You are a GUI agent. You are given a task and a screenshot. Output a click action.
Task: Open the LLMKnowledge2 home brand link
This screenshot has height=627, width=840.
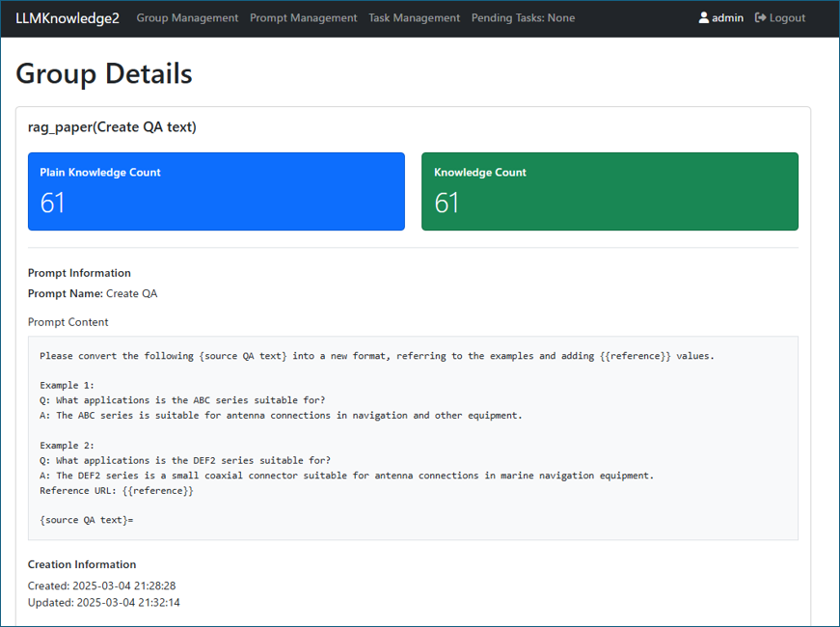click(x=68, y=18)
